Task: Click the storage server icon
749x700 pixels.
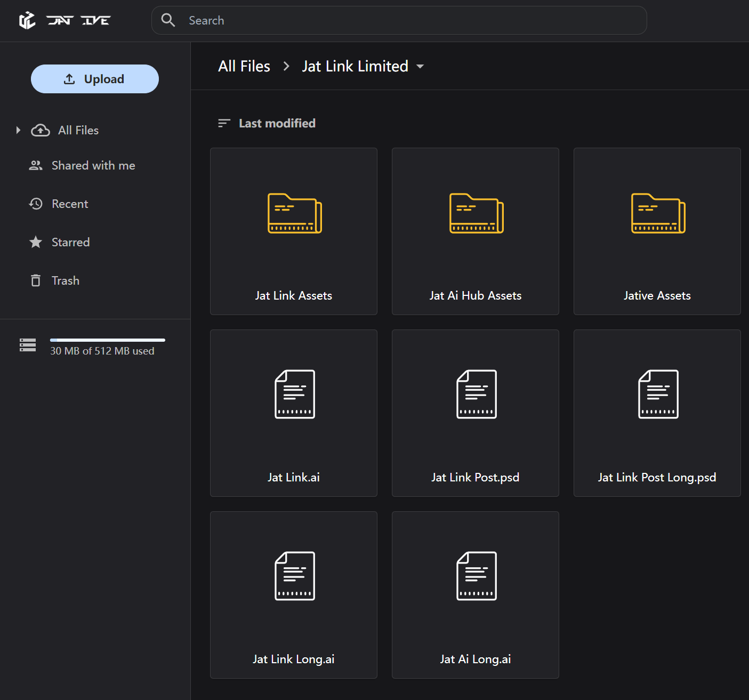Action: (x=28, y=345)
